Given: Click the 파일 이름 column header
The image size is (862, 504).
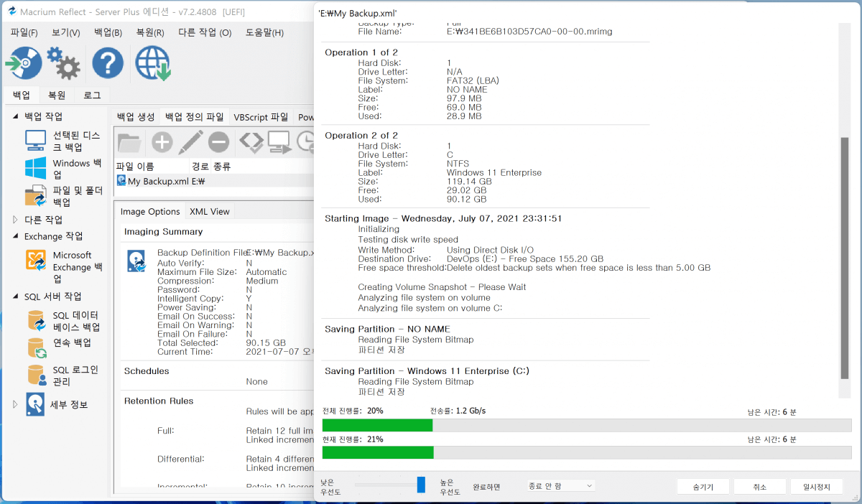Looking at the screenshot, I should tap(135, 167).
